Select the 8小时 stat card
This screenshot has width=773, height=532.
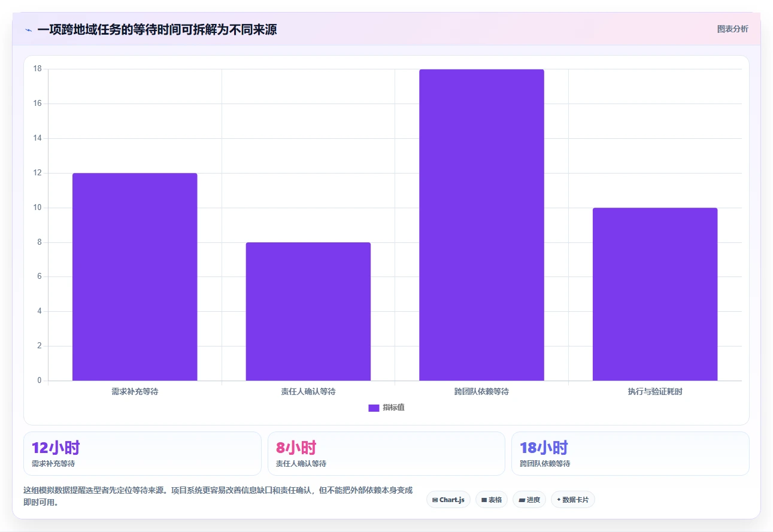[386, 454]
